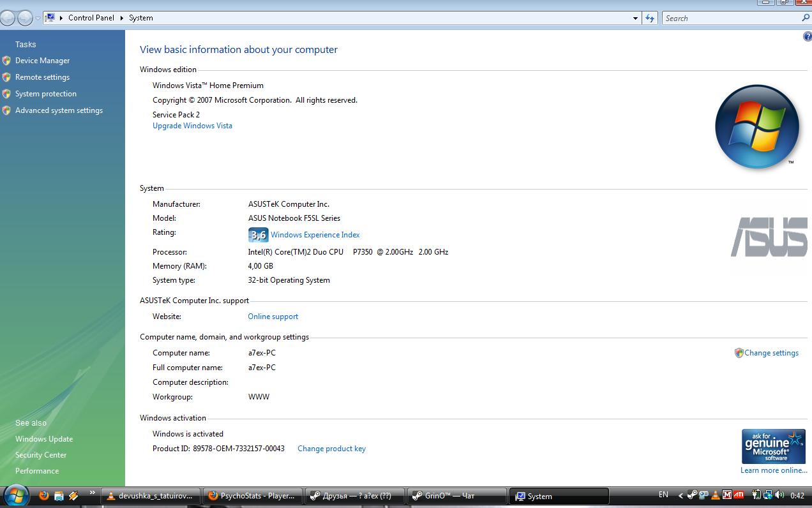812x508 pixels.
Task: Click the 3,6 rating badge icon
Action: coord(258,235)
